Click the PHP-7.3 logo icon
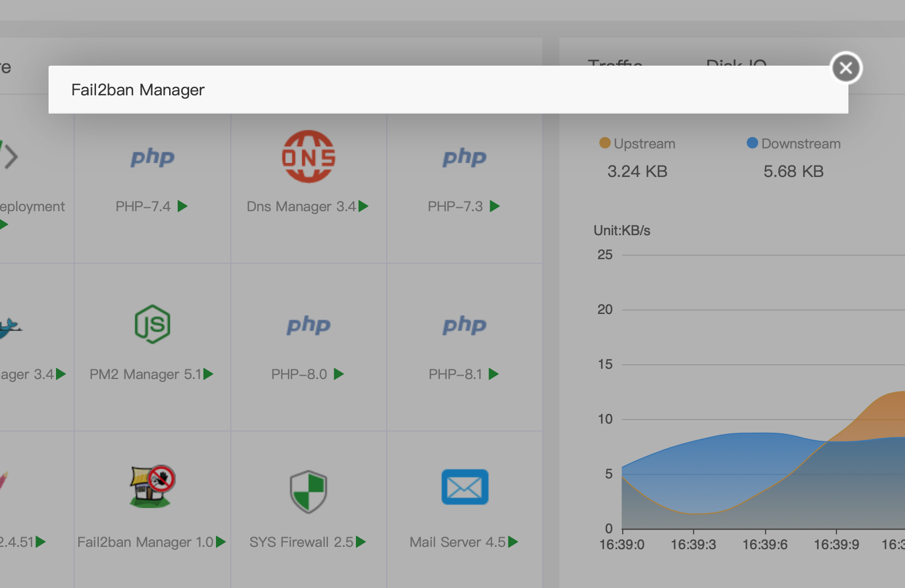The height and width of the screenshot is (588, 905). coord(464,158)
